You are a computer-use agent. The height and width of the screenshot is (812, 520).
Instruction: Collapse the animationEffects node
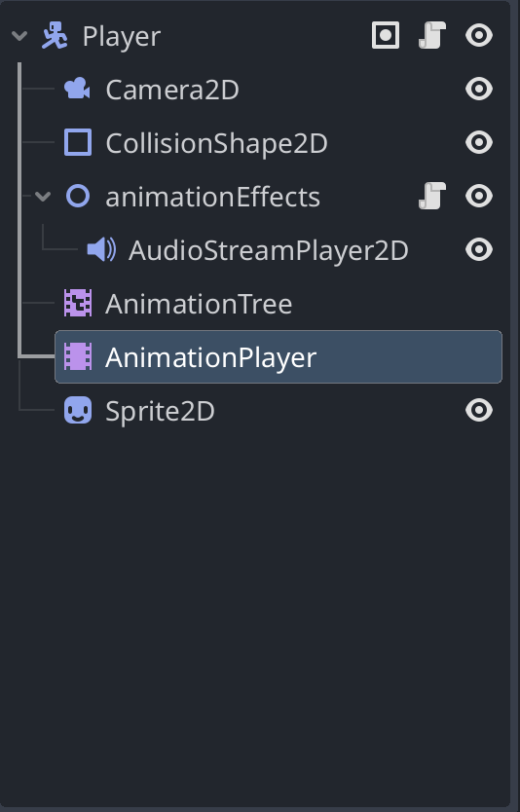(x=43, y=197)
